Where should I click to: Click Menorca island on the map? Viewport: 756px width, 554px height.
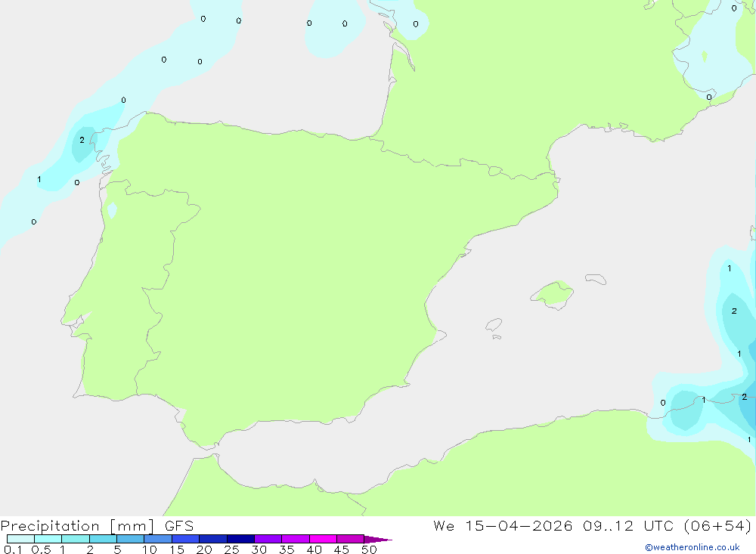coord(596,279)
